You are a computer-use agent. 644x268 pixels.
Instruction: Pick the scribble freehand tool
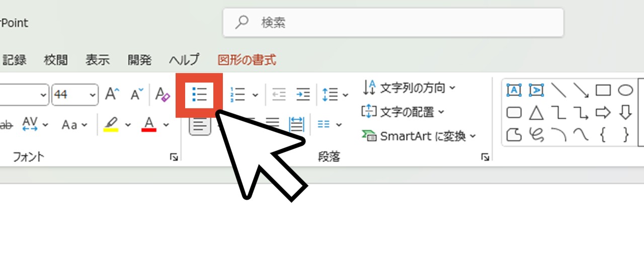click(536, 135)
